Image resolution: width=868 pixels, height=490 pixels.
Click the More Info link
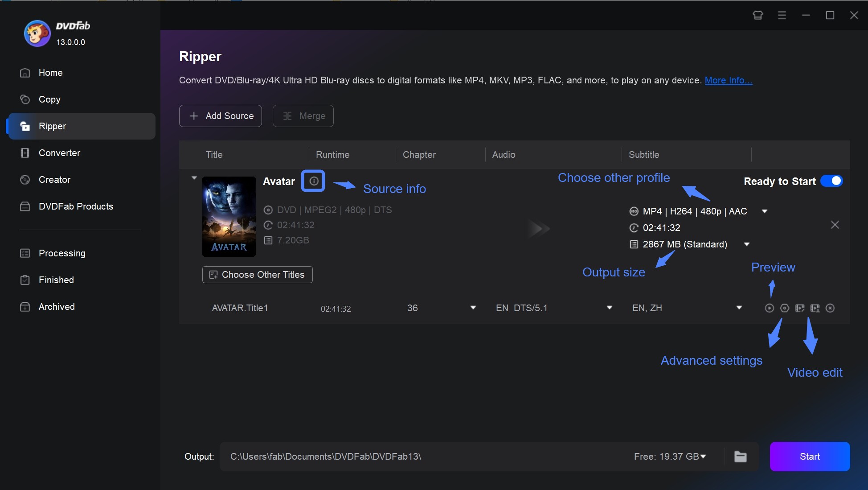[x=728, y=79]
